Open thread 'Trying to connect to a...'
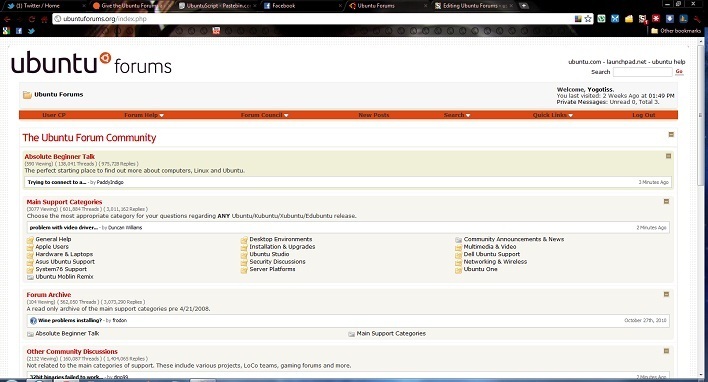Viewport: 708px width, 382px height. (x=57, y=182)
